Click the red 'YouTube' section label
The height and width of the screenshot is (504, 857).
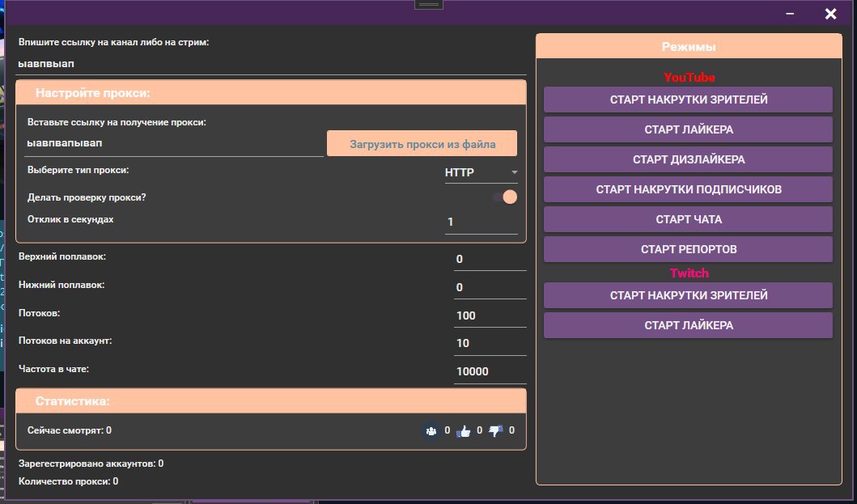(689, 78)
